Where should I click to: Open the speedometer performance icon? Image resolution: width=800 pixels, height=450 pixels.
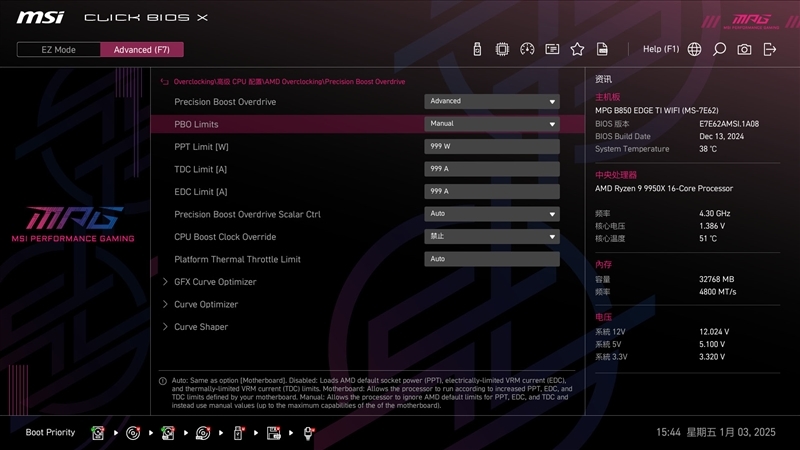tap(527, 49)
